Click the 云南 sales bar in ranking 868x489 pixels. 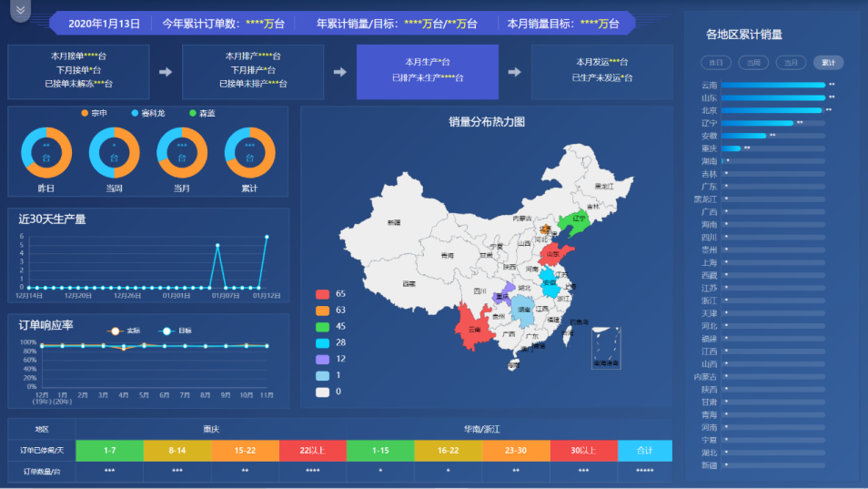[x=772, y=85]
